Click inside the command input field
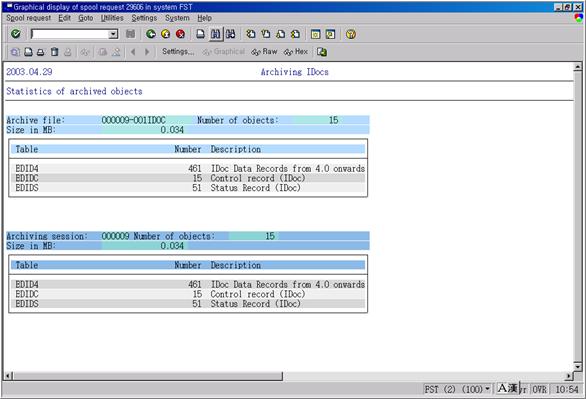 pos(70,34)
